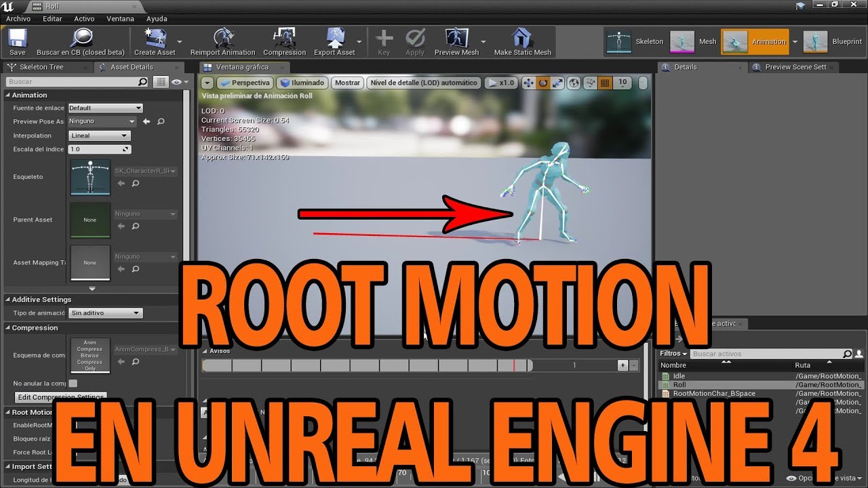Click browse magnifier under Esqueleto asset
The image size is (868, 488).
pyautogui.click(x=135, y=183)
